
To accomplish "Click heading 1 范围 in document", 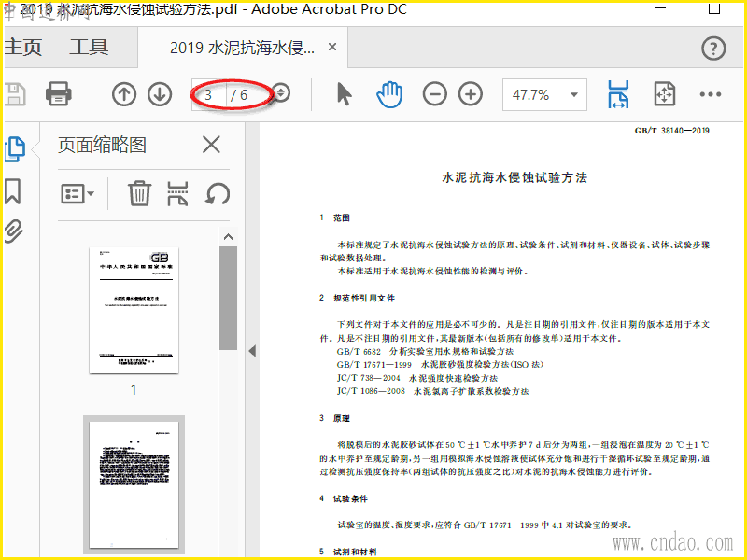I will [x=334, y=217].
